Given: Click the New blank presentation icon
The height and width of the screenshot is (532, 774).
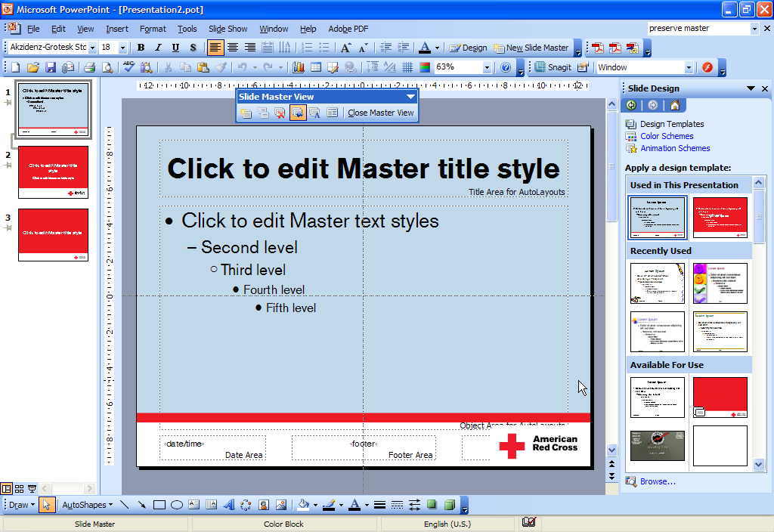Looking at the screenshot, I should [15, 67].
